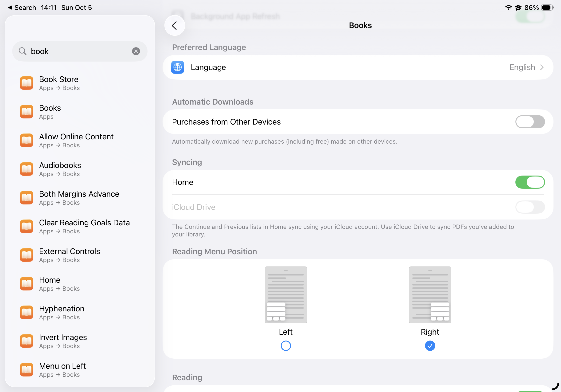
Task: Click the Wi-Fi status icon
Action: (508, 8)
